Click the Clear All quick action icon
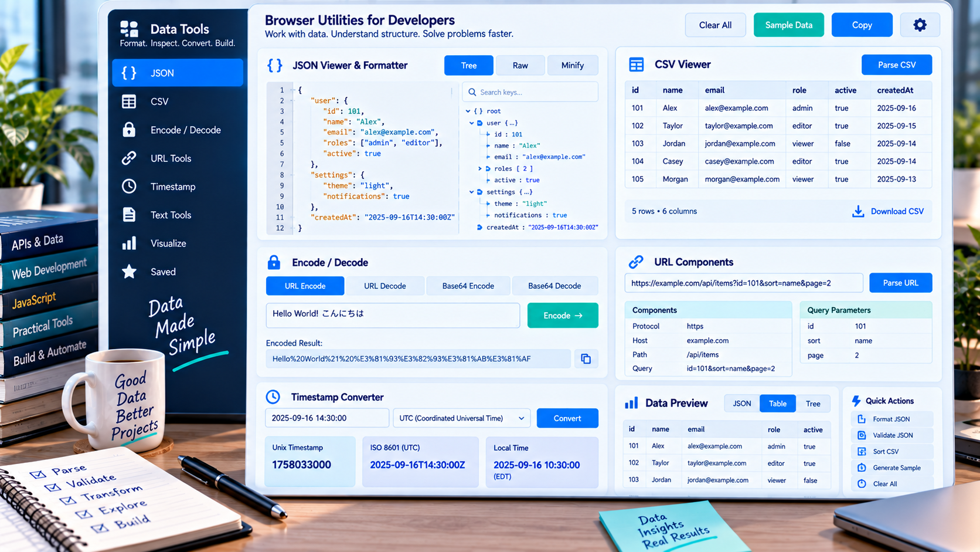The width and height of the screenshot is (980, 552). 862,484
